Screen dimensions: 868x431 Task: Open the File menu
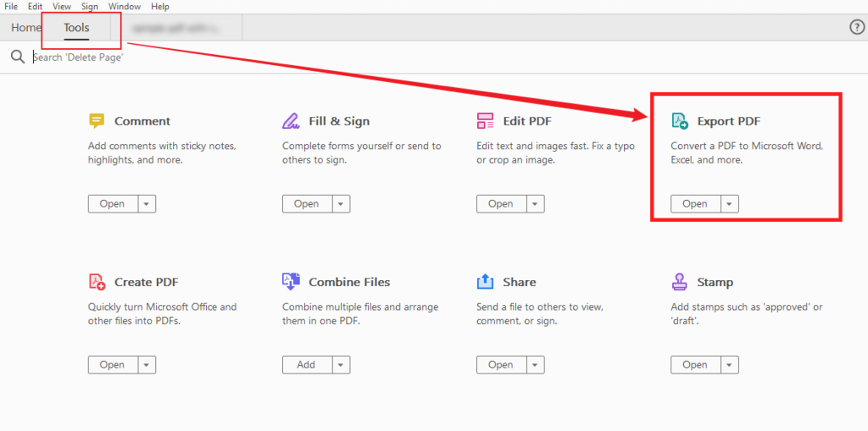11,7
